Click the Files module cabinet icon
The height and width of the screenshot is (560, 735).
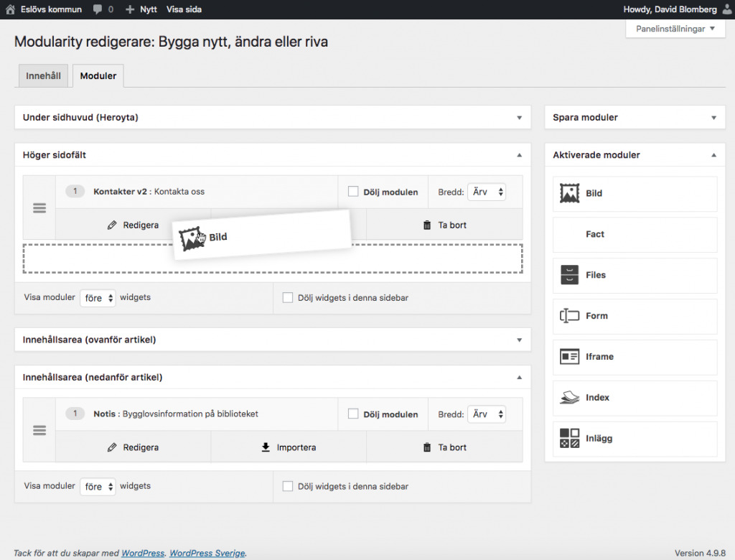[x=569, y=275]
